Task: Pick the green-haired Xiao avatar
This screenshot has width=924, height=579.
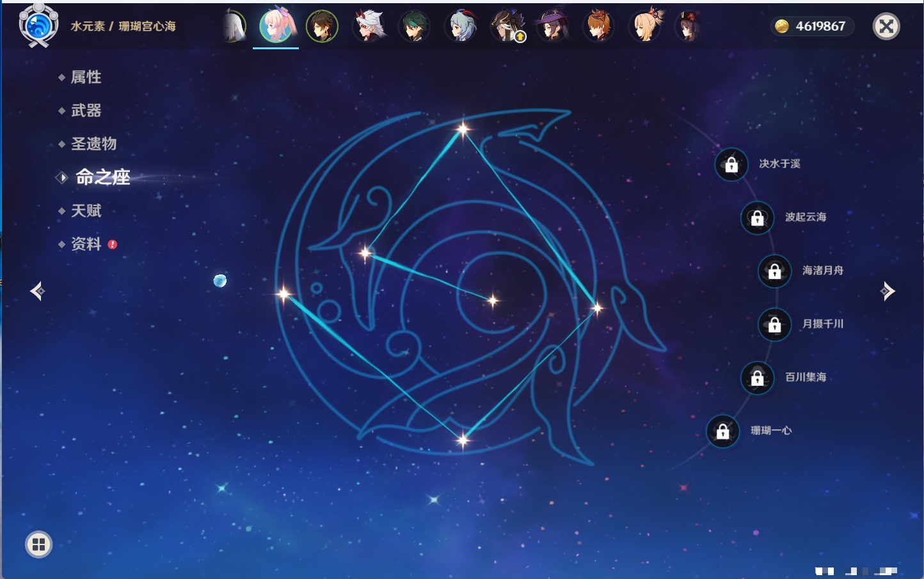Action: pos(415,27)
